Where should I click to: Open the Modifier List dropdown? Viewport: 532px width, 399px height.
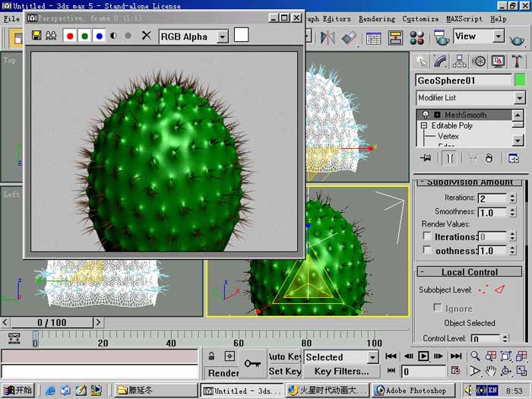point(470,98)
